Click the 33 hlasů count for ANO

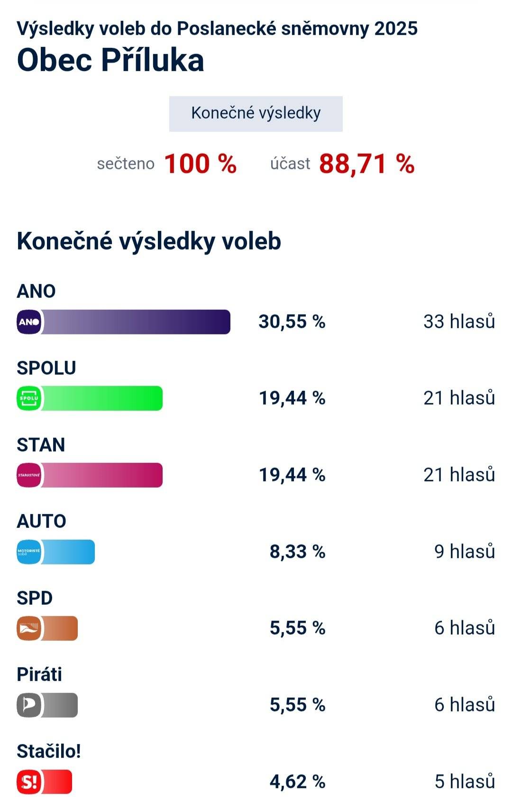(458, 323)
